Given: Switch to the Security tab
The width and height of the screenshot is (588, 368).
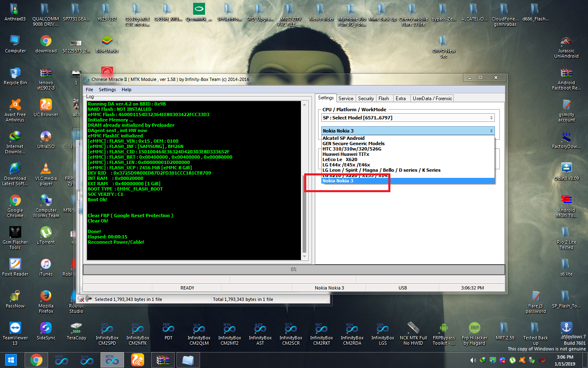Looking at the screenshot, I should 366,99.
